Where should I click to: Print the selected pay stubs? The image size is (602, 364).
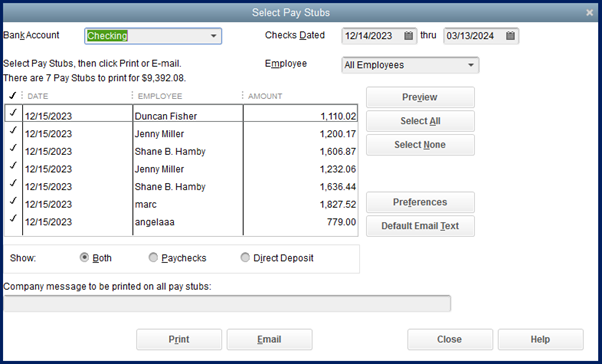click(179, 339)
